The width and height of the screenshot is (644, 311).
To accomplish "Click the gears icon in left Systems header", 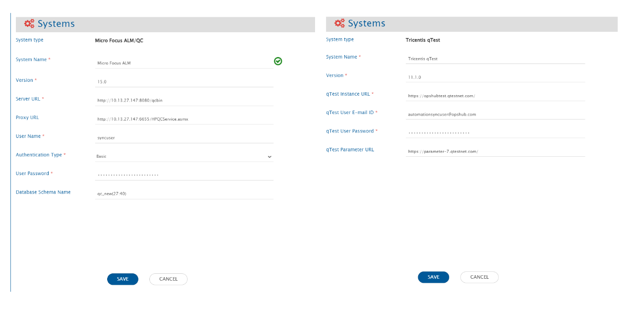I will point(29,24).
